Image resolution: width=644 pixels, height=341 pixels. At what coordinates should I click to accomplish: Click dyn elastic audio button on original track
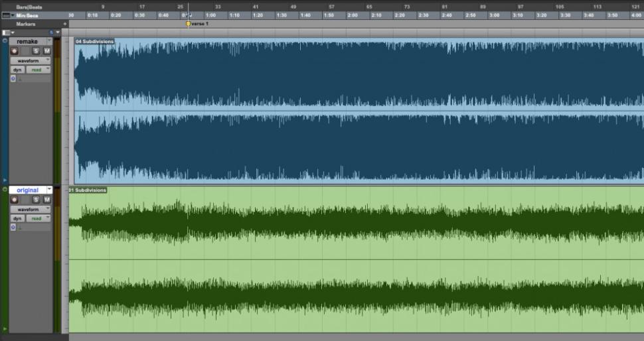tap(17, 218)
